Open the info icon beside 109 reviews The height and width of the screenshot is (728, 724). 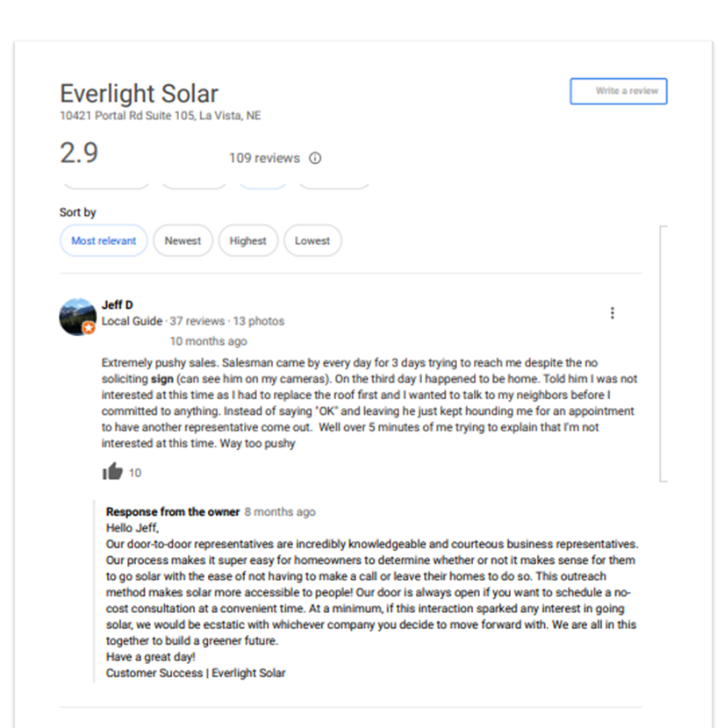pyautogui.click(x=315, y=159)
